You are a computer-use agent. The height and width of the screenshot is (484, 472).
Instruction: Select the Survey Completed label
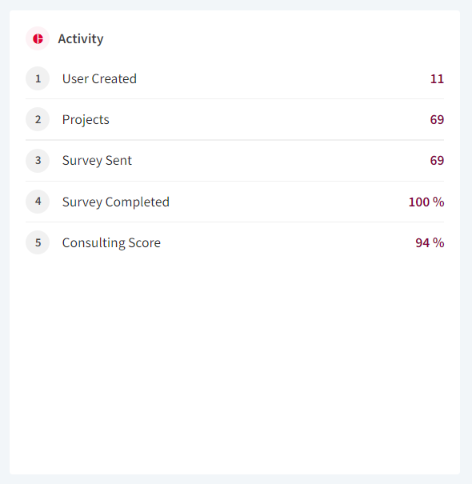coord(116,202)
